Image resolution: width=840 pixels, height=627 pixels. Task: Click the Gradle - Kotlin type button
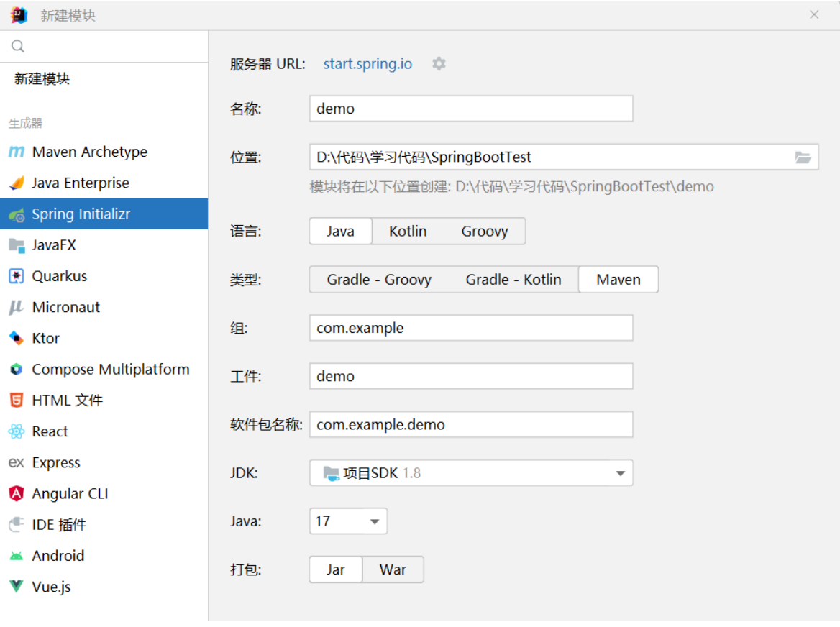pos(513,280)
